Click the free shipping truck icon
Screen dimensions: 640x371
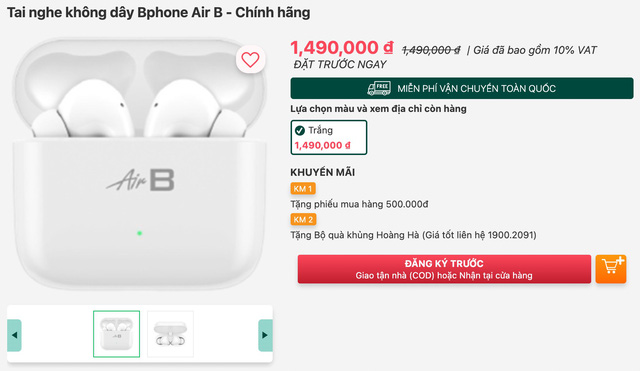pos(378,88)
